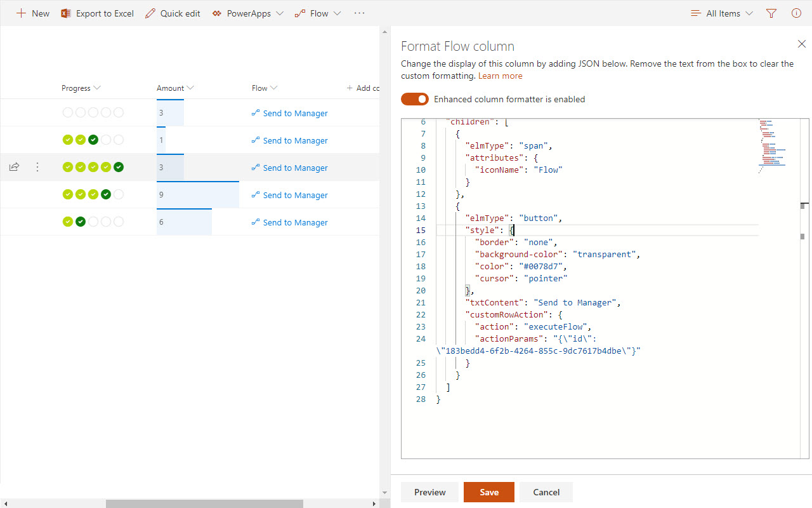
Task: Click the PowerApps menu label
Action: pyautogui.click(x=249, y=13)
